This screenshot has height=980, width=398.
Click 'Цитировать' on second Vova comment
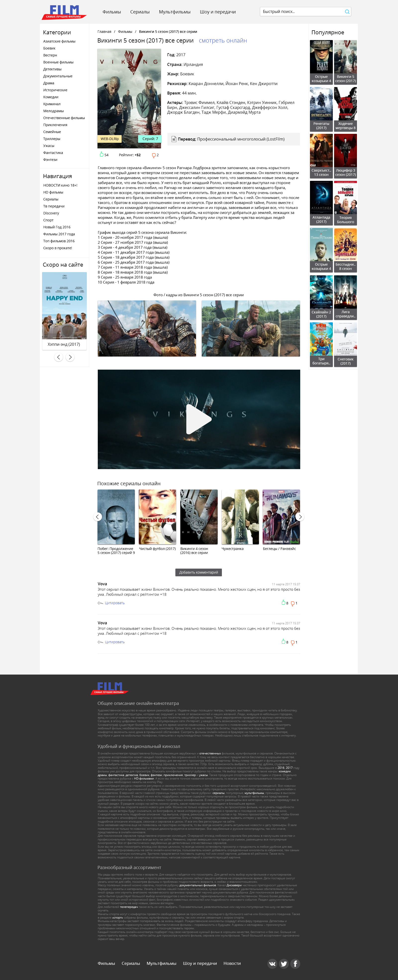coord(114,642)
